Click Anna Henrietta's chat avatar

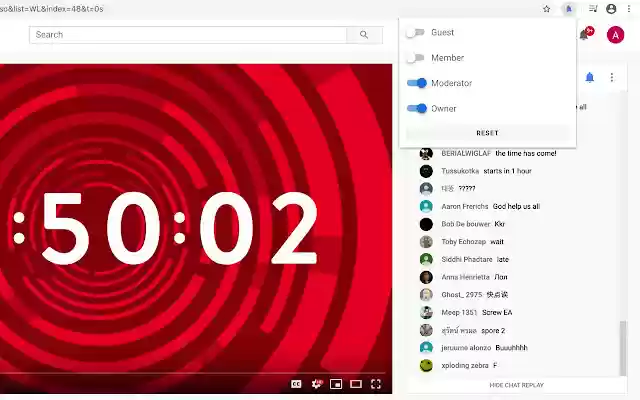point(426,277)
